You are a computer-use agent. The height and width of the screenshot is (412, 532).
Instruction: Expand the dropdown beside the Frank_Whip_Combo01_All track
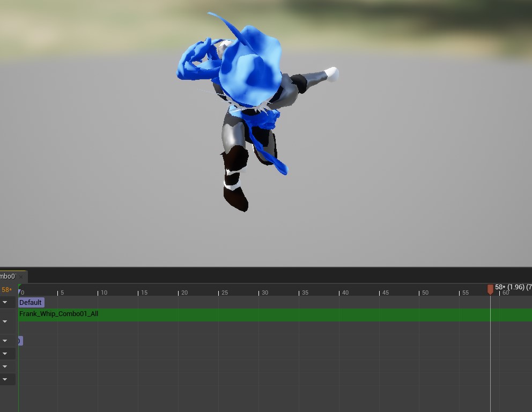pyautogui.click(x=5, y=321)
